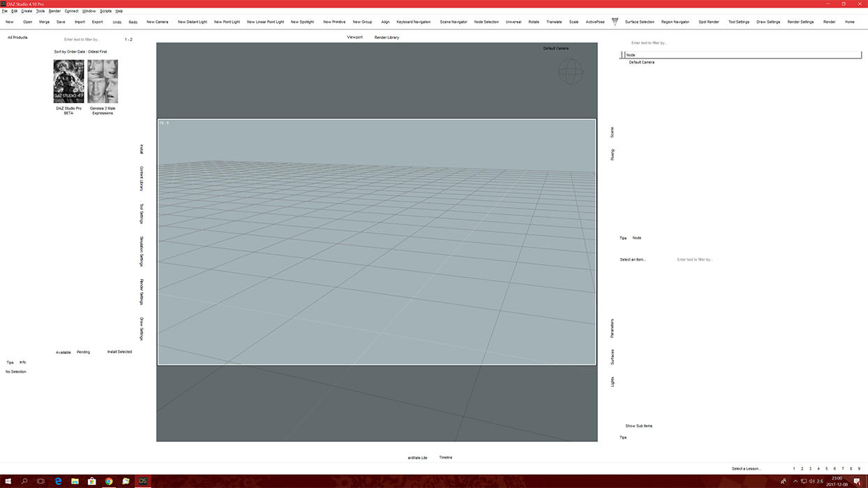Click the DAZ Studio taskbar icon
This screenshot has height=488, width=868.
[143, 481]
